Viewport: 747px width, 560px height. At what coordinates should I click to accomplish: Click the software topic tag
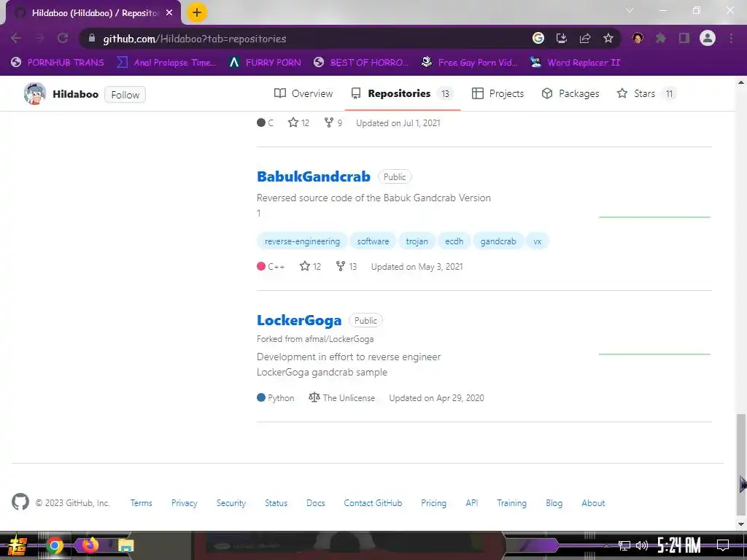373,241
